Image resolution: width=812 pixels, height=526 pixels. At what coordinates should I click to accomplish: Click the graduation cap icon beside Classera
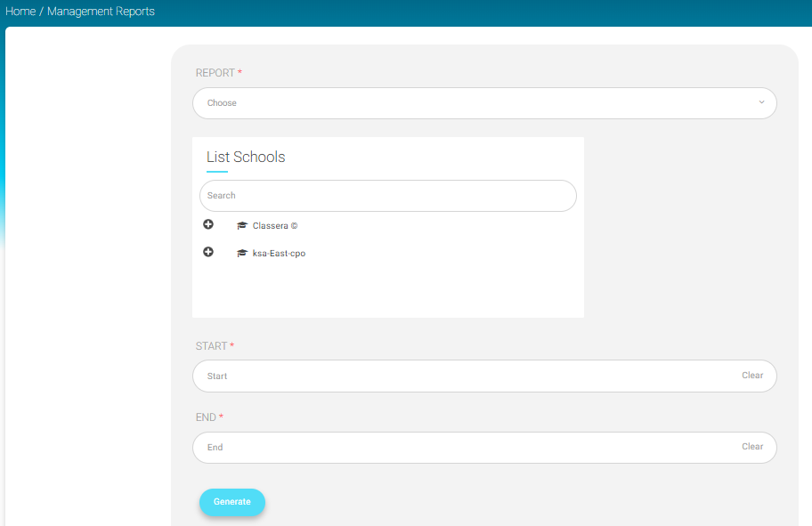point(242,226)
